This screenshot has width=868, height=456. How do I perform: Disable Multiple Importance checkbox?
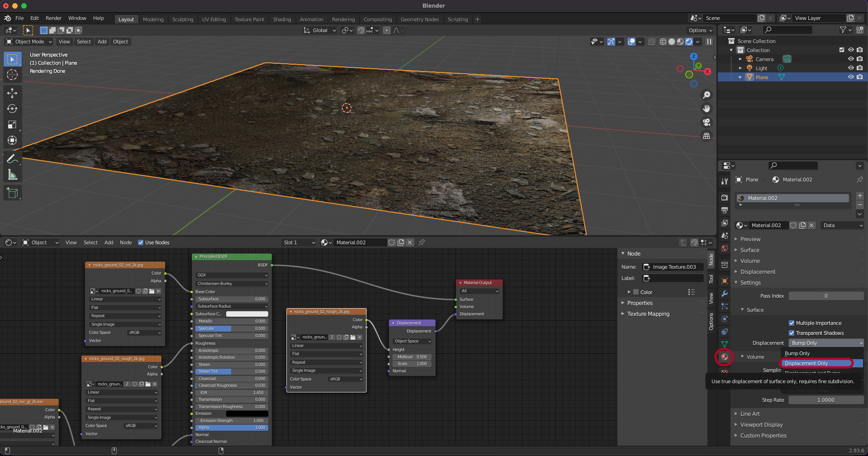click(792, 323)
